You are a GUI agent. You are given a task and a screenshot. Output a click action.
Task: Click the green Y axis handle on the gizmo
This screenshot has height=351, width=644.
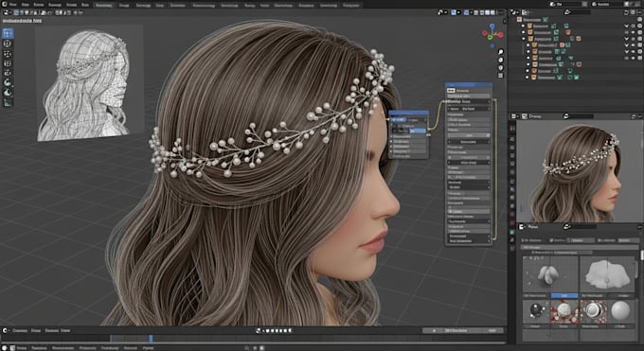click(x=490, y=38)
